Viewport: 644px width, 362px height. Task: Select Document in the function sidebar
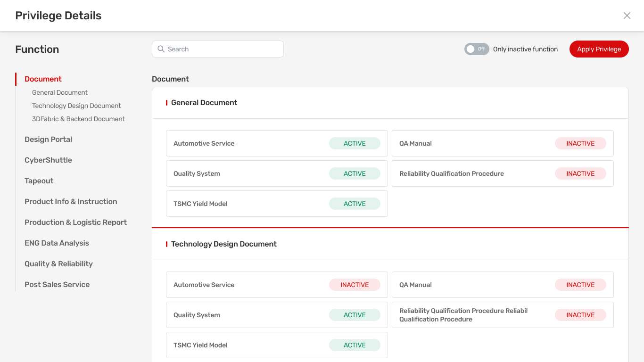click(x=43, y=79)
